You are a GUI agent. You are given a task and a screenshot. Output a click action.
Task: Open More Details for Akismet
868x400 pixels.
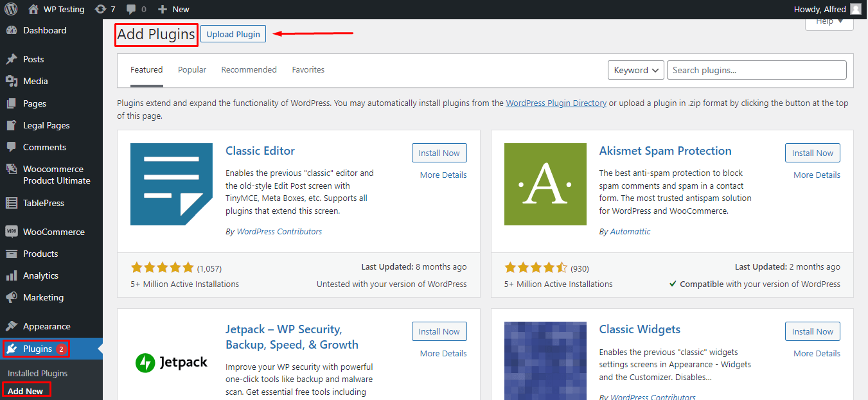click(817, 175)
